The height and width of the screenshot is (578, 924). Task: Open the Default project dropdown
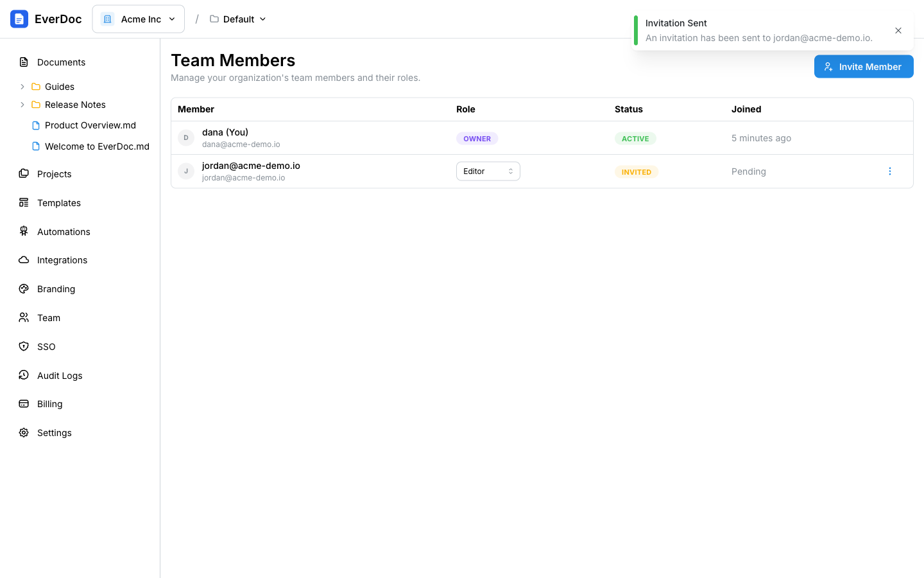tap(238, 19)
